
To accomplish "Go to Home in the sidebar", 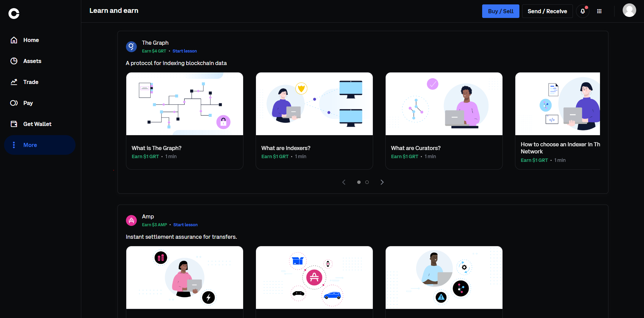I will pos(41,40).
